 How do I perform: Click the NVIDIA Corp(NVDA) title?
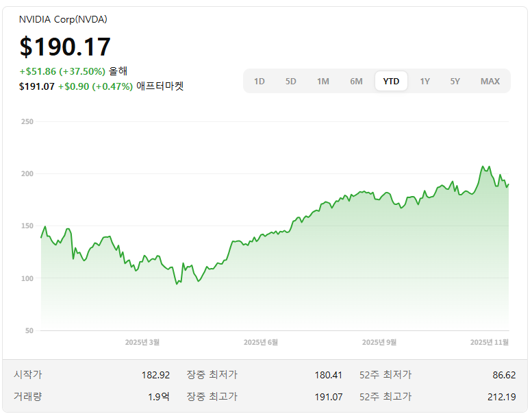coord(63,19)
